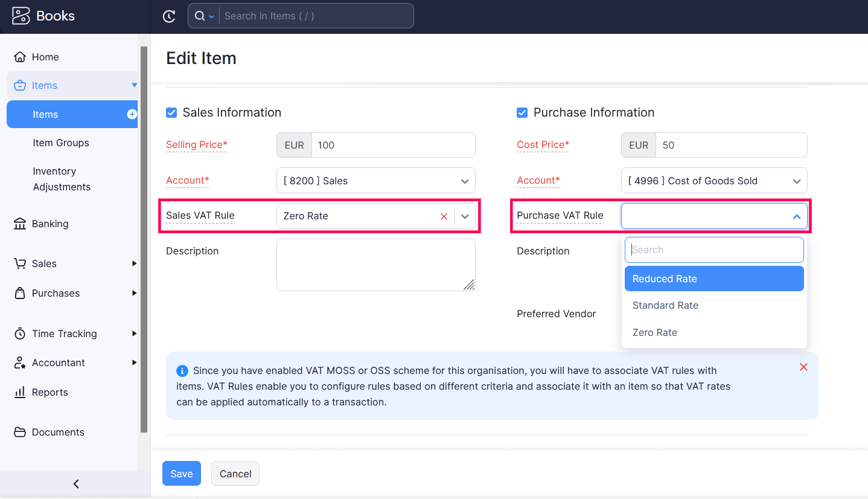Uncheck the Purchase Information checkbox
Screen dimensions: 868x499
point(522,112)
